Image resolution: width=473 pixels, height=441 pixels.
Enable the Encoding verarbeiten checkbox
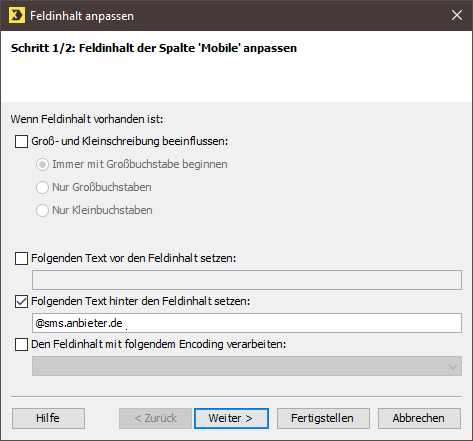coord(21,344)
